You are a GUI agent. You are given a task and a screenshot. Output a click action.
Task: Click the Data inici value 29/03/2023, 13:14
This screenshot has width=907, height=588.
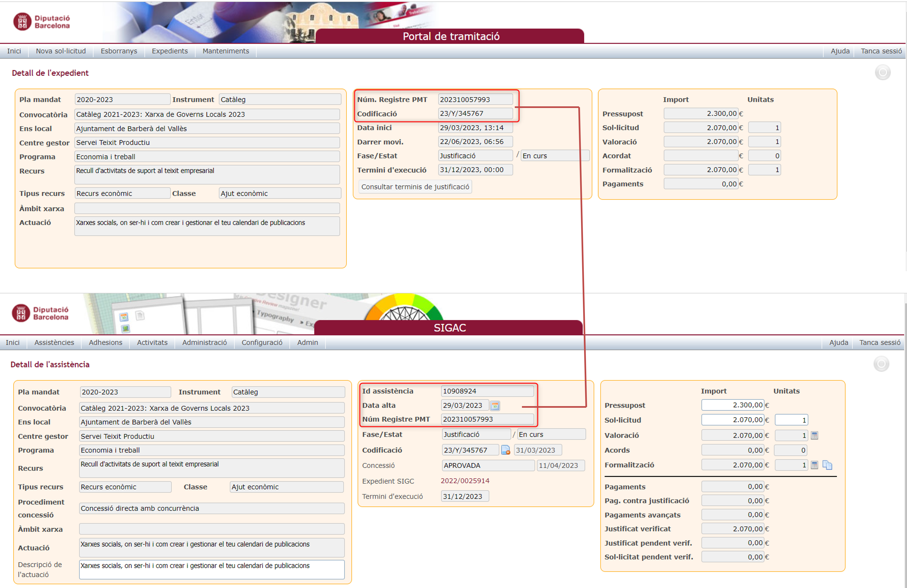tap(475, 128)
